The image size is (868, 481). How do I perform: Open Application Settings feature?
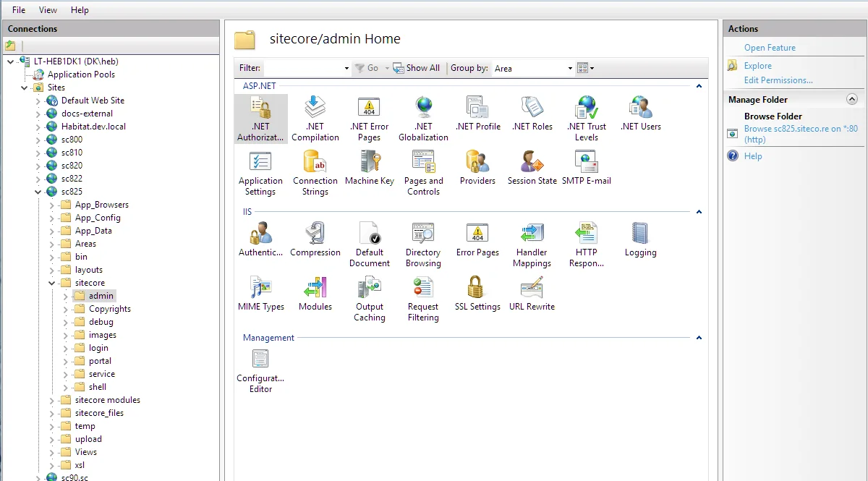point(260,173)
